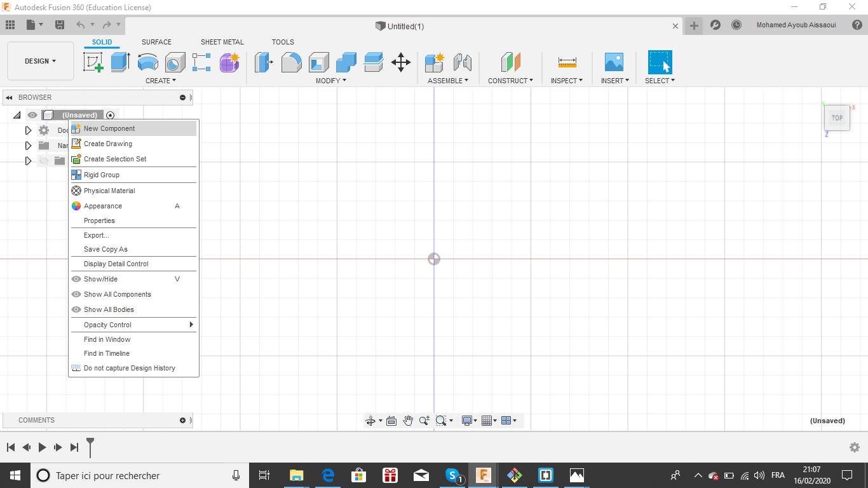Viewport: 868px width, 488px height.
Task: Open the Modify dropdown menu
Action: pos(331,81)
